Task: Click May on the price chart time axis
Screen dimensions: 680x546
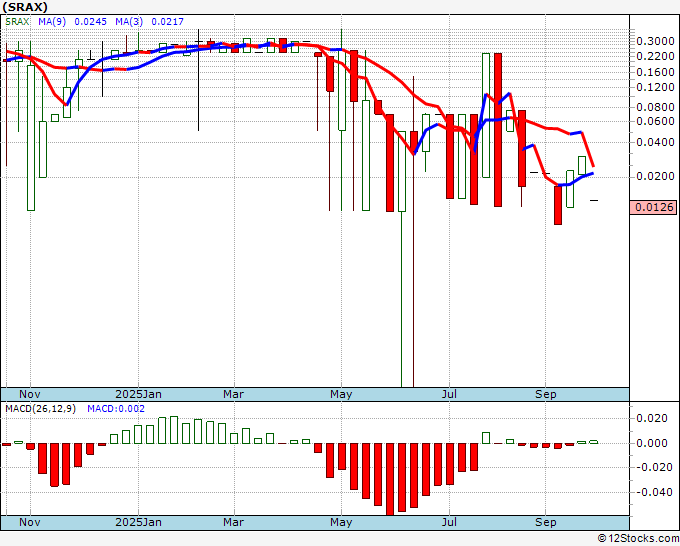Action: click(341, 394)
